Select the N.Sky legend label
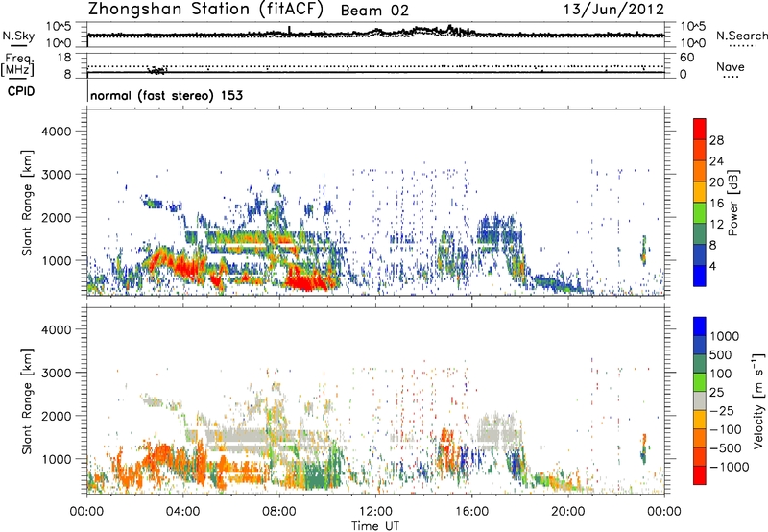Screen dimensions: 768x532 18,36
